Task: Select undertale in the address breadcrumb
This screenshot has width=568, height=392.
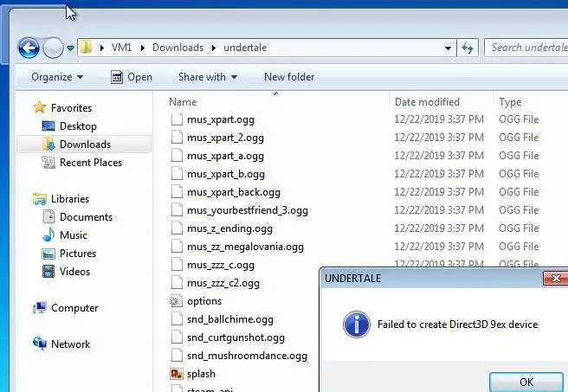Action: pyautogui.click(x=245, y=48)
